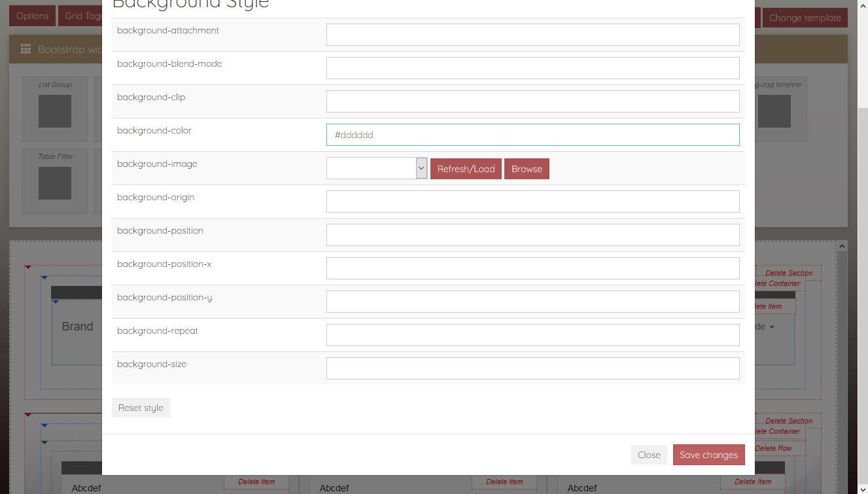This screenshot has height=494, width=868.
Task: Close the Background Style dialog
Action: (x=649, y=455)
